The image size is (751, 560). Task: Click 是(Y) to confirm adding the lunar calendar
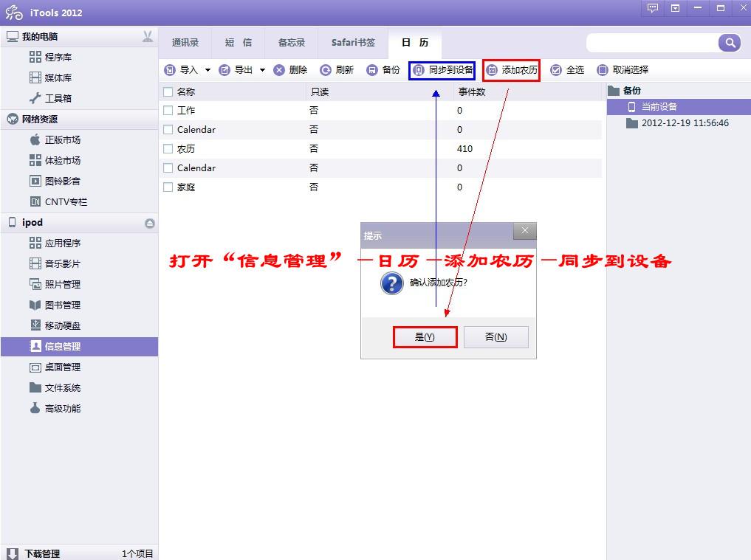coord(425,336)
